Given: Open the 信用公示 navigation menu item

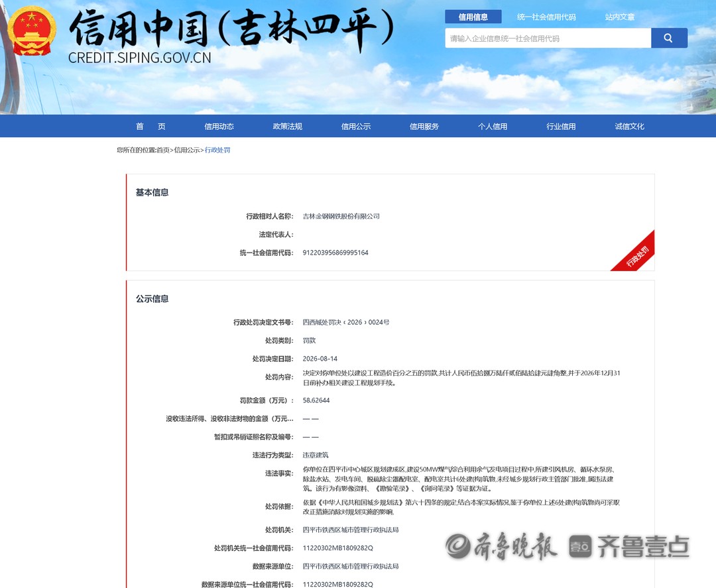Looking at the screenshot, I should point(356,127).
